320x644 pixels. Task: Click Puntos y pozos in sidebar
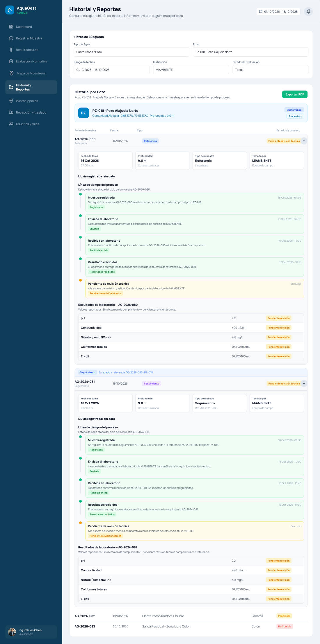pos(31,101)
